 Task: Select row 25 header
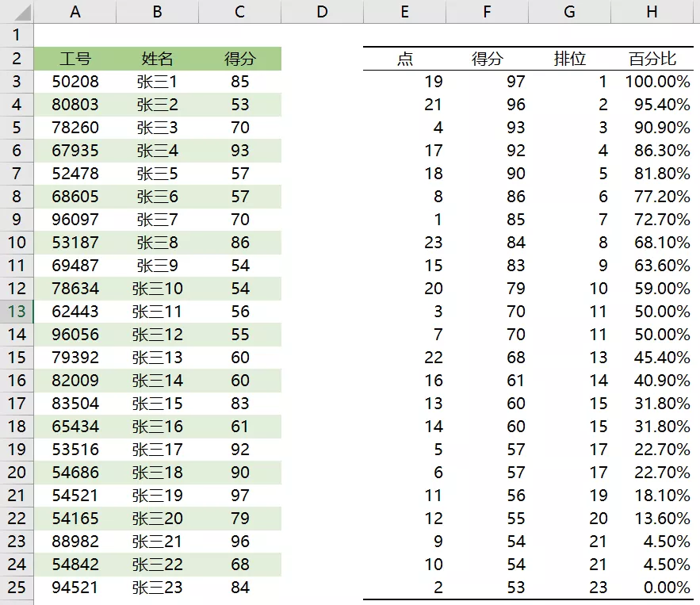tap(17, 587)
